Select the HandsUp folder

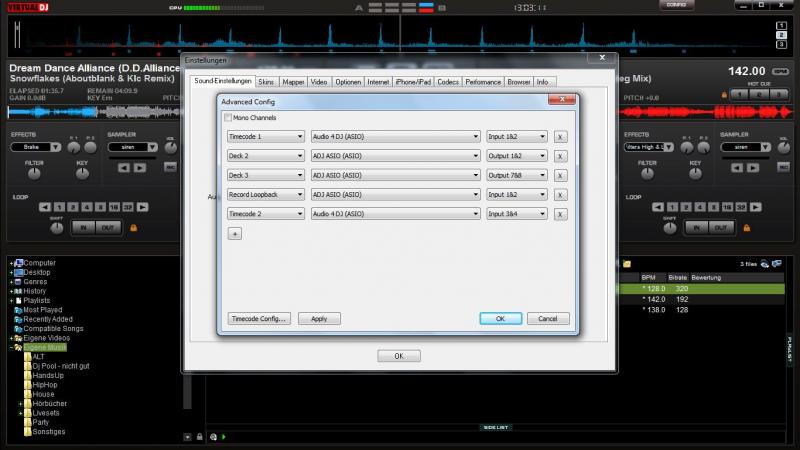tap(48, 376)
